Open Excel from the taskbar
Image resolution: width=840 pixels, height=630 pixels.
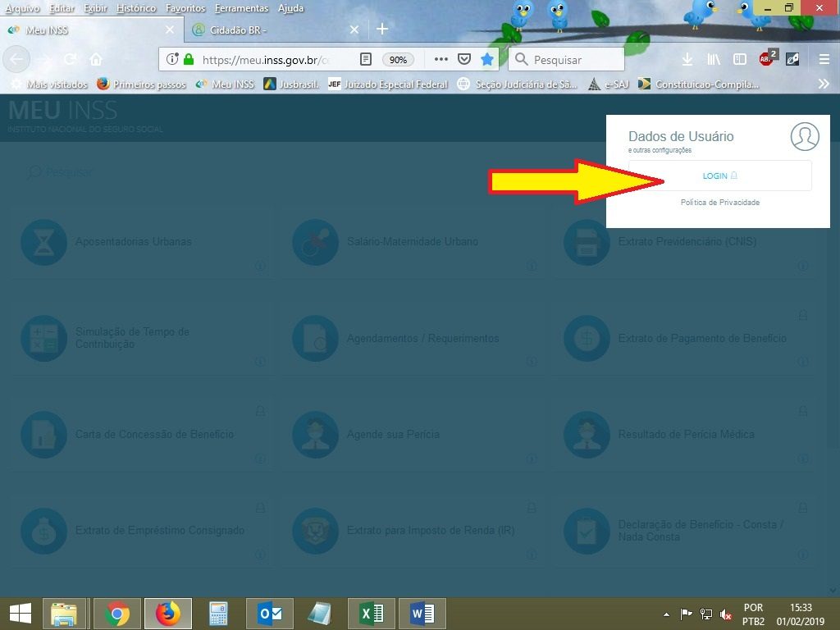pos(372,614)
